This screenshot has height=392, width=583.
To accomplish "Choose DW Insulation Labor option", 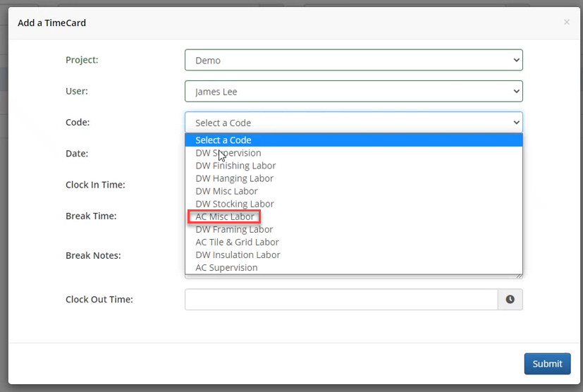I will (x=238, y=255).
